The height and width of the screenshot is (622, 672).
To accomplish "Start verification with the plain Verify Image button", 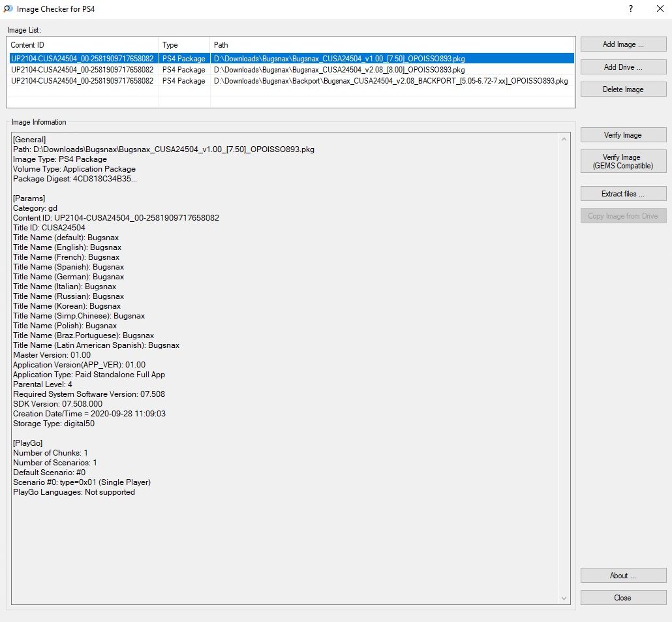I will click(623, 135).
